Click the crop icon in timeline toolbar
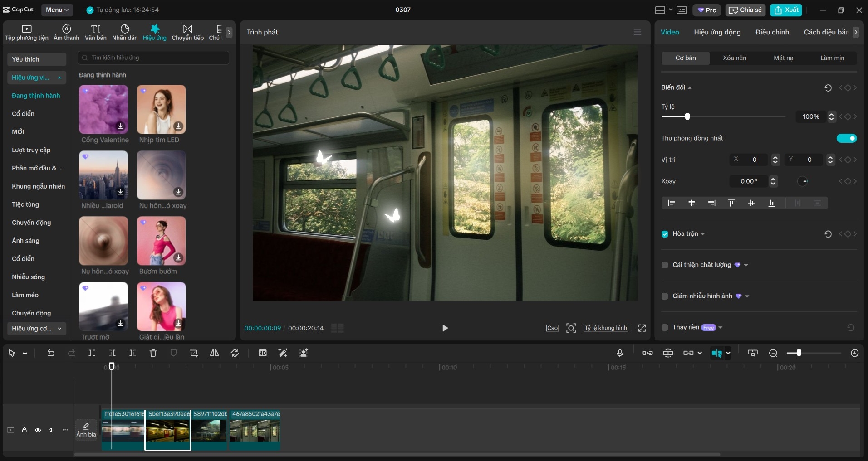The image size is (868, 461). [x=194, y=353]
